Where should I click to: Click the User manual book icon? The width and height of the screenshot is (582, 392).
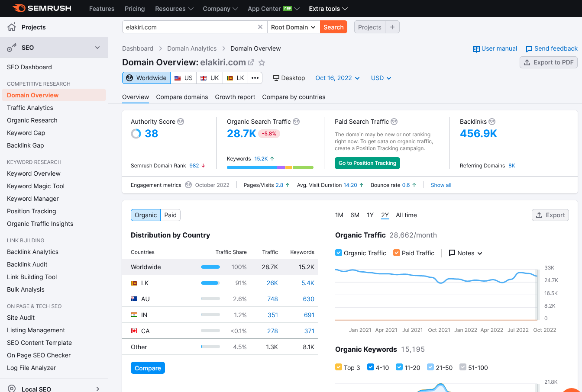click(x=476, y=49)
